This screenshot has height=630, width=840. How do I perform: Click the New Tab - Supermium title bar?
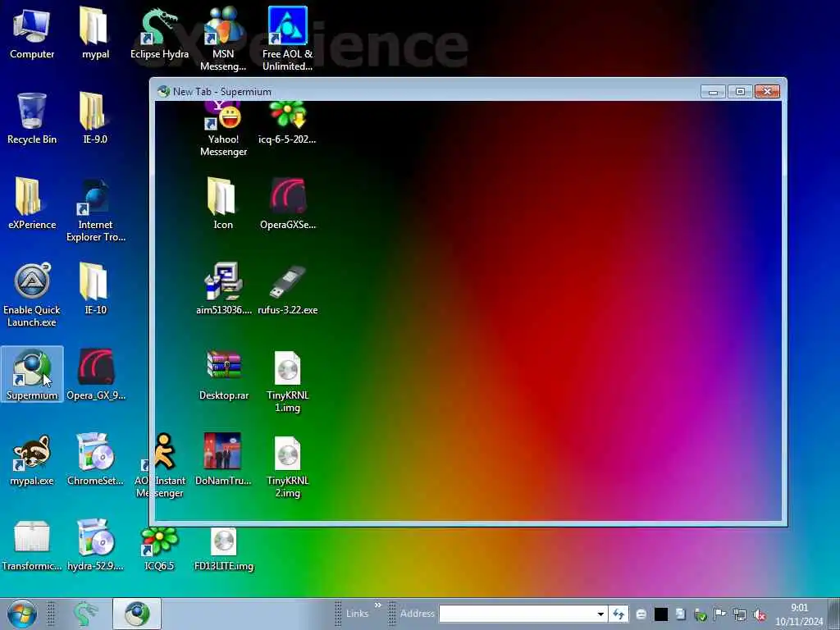pos(428,91)
